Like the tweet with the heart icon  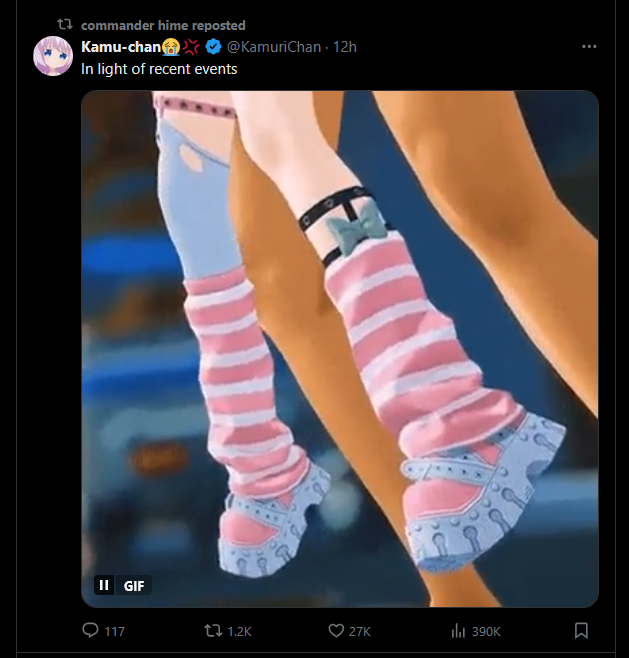pyautogui.click(x=336, y=631)
